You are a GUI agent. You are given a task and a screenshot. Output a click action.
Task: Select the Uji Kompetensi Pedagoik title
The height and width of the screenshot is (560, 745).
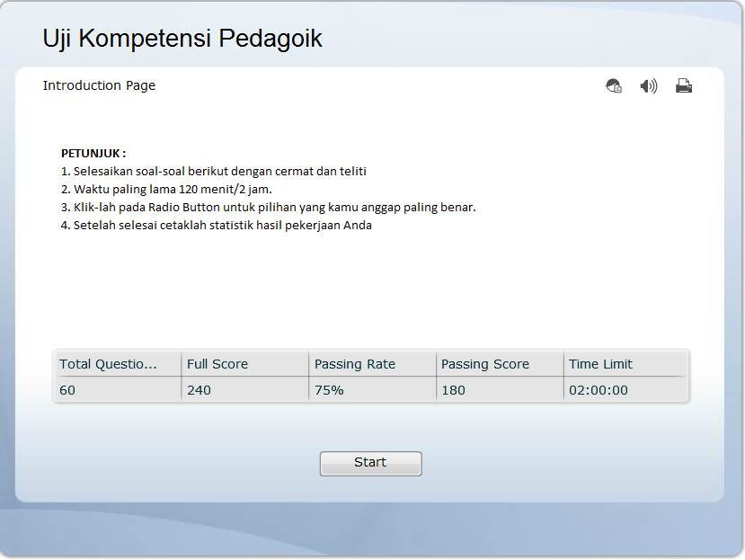[182, 38]
